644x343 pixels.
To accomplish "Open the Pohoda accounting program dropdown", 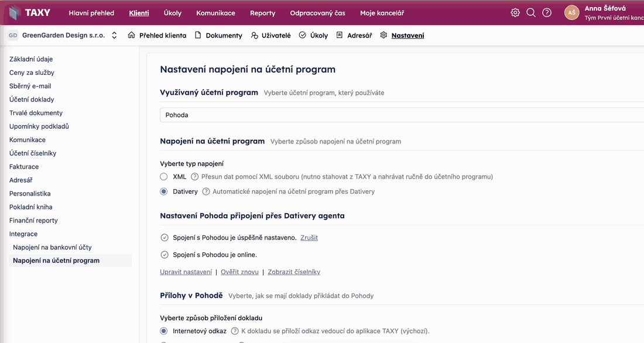I will [x=402, y=115].
